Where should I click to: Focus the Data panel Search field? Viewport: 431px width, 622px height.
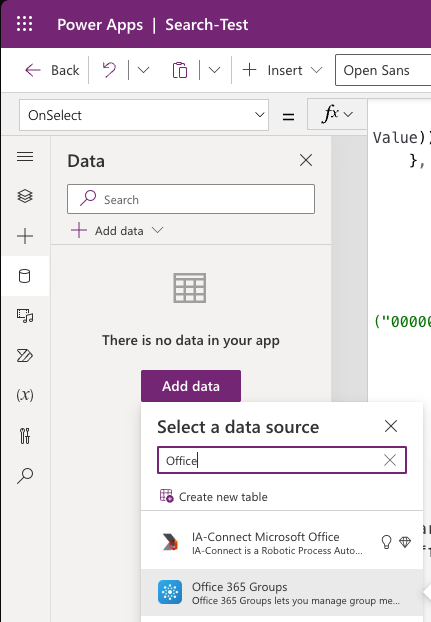click(191, 199)
